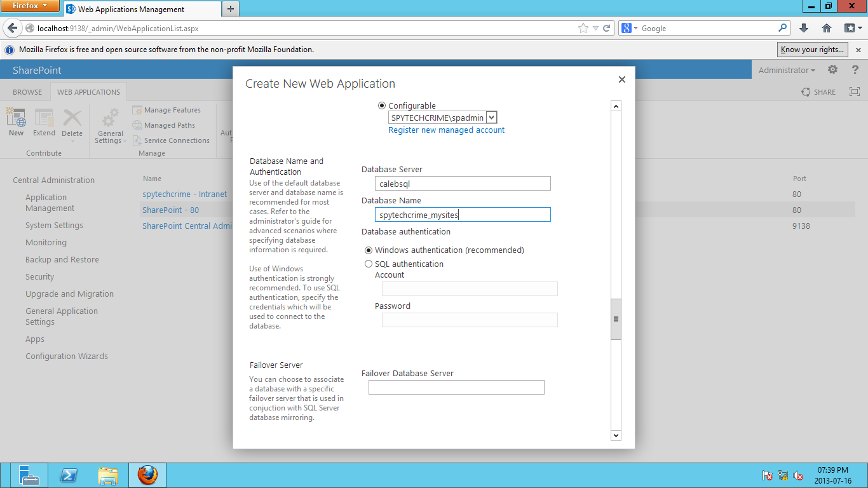Click the Firefox home icon

coord(827,28)
